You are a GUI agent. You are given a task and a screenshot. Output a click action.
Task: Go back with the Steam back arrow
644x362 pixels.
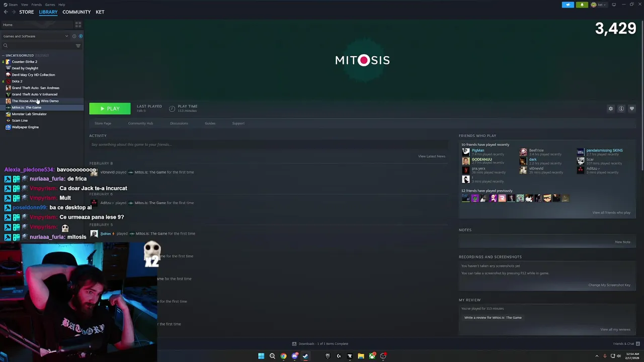click(x=6, y=12)
